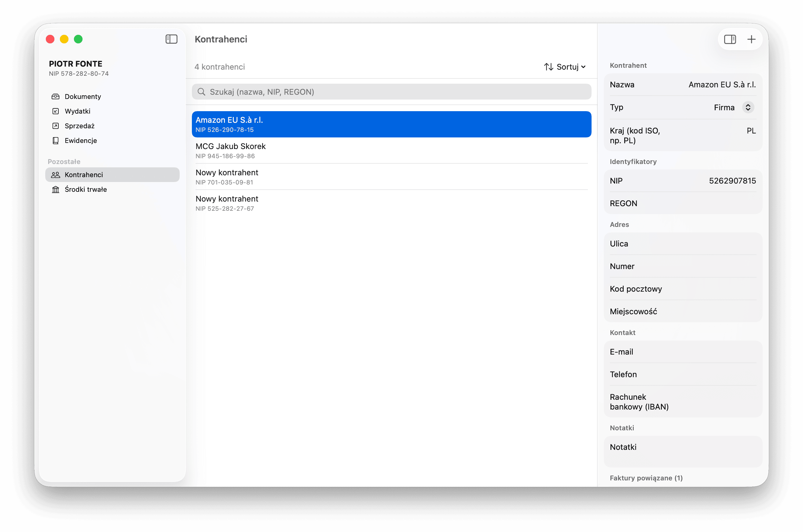The height and width of the screenshot is (532, 803).
Task: Edit the NIP identifier field
Action: coord(732,181)
